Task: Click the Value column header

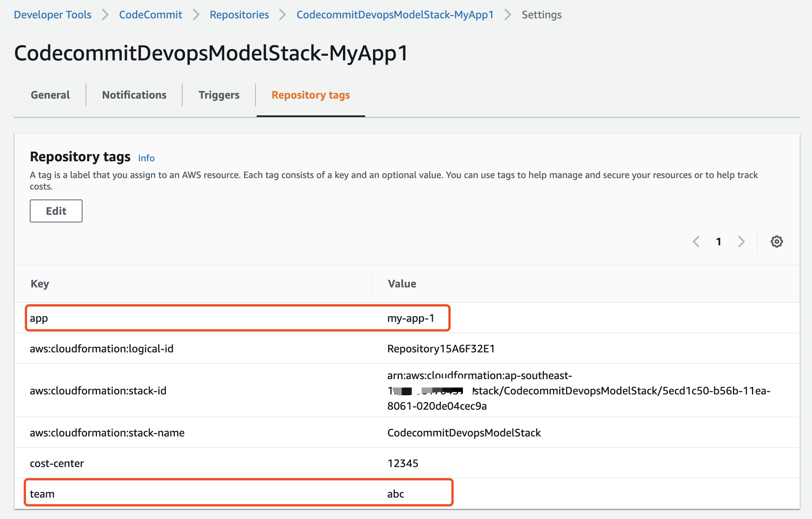Action: pos(401,284)
